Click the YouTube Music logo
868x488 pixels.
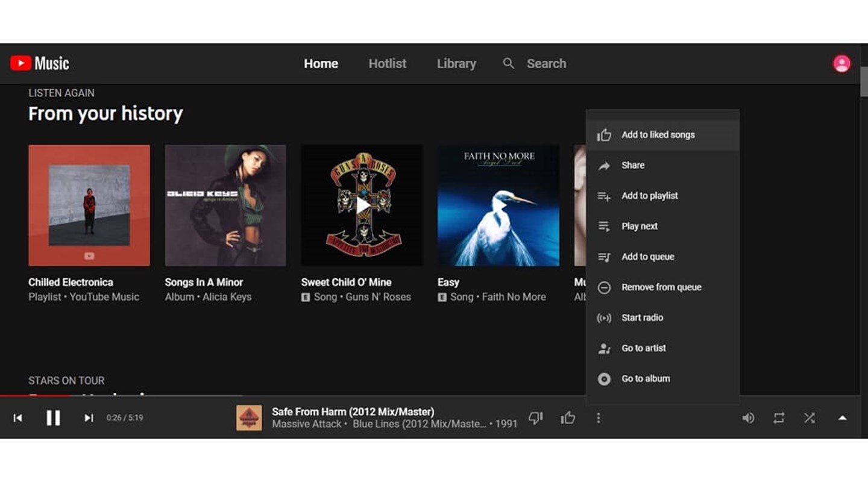[x=39, y=63]
